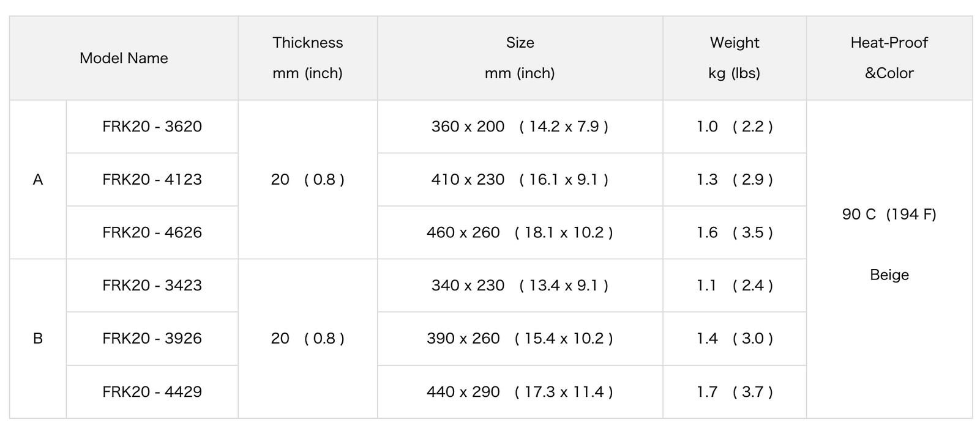980x428 pixels.
Task: Click the Beige color text
Action: tap(889, 275)
